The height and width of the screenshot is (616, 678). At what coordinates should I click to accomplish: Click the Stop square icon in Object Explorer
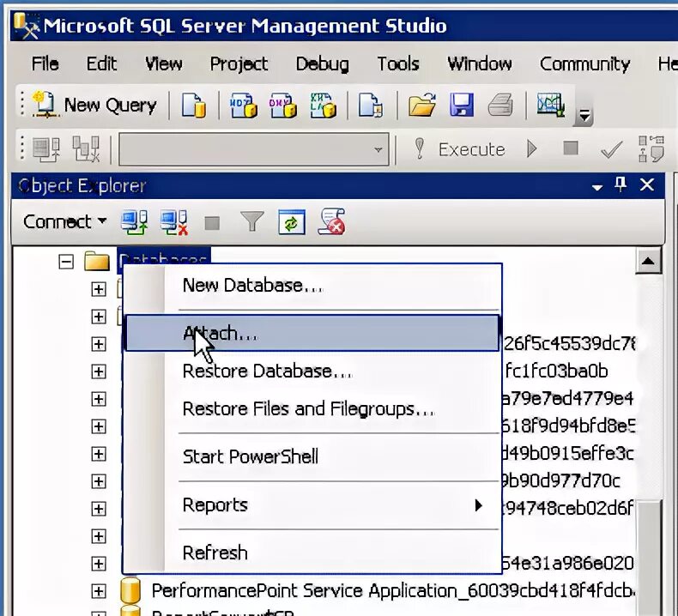point(212,223)
